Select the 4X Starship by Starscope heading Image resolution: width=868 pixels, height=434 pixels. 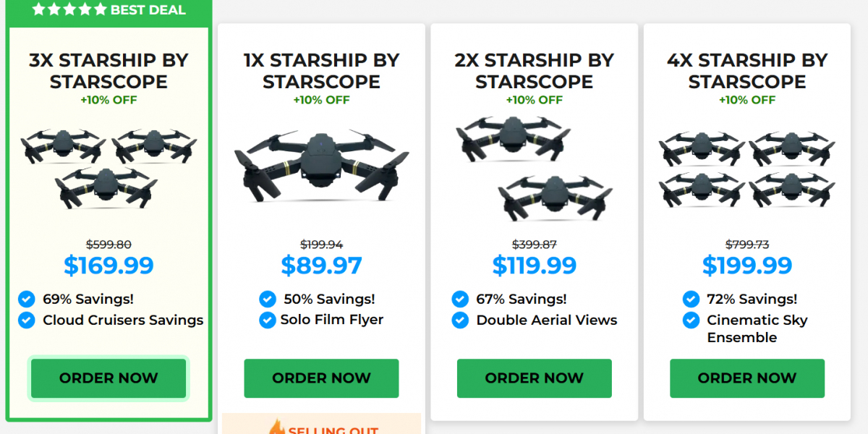pyautogui.click(x=746, y=71)
